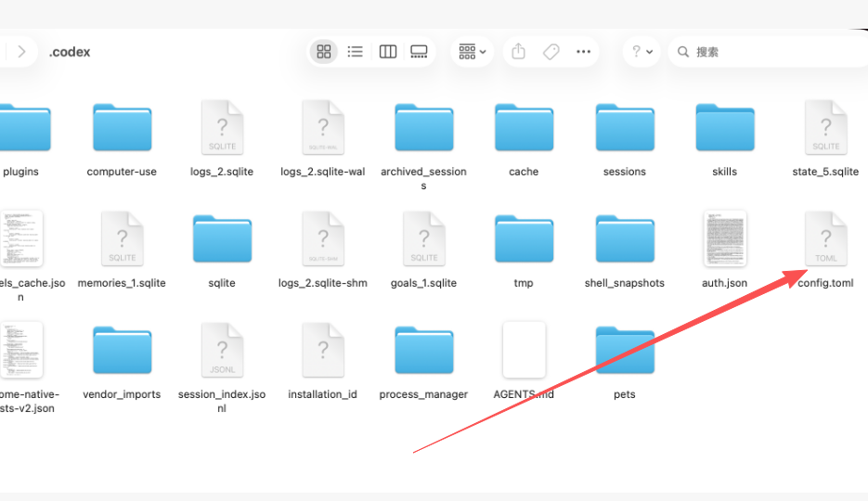
Task: Click the 'logs_2.sqlite-shm' file name
Action: (x=323, y=283)
